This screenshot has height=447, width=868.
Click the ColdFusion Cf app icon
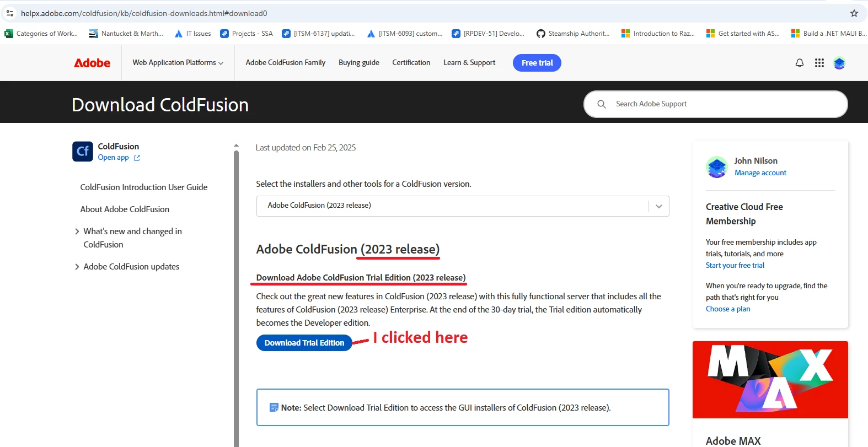[83, 152]
